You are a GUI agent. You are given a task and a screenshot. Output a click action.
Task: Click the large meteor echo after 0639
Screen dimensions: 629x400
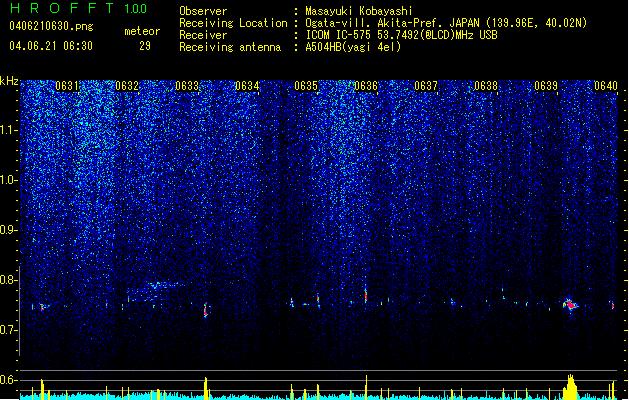[x=570, y=305]
